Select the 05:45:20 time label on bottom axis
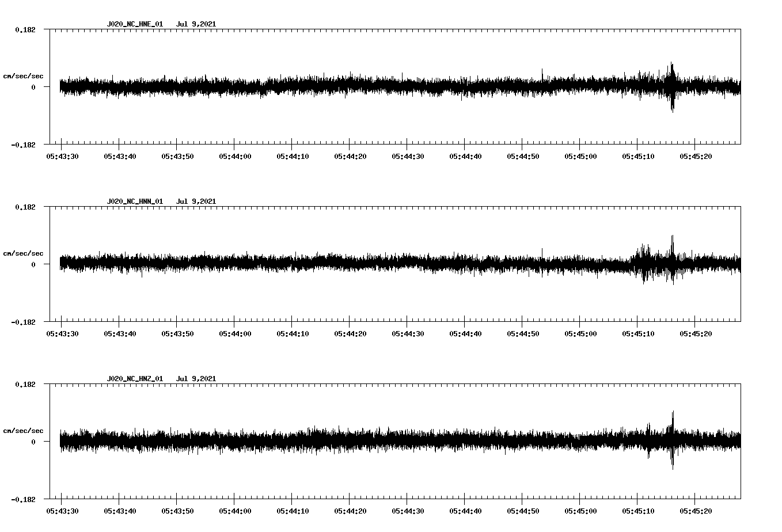Image resolution: width=782 pixels, height=532 pixels. click(696, 510)
